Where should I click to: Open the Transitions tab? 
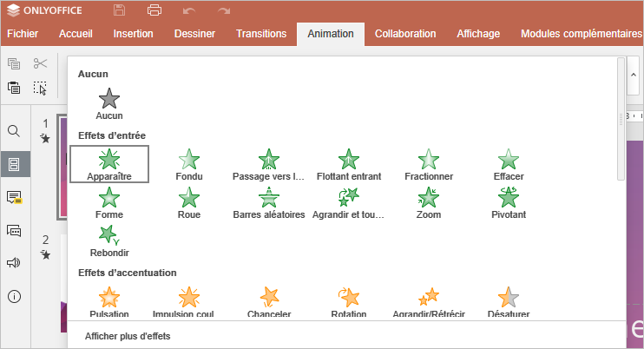pos(260,34)
